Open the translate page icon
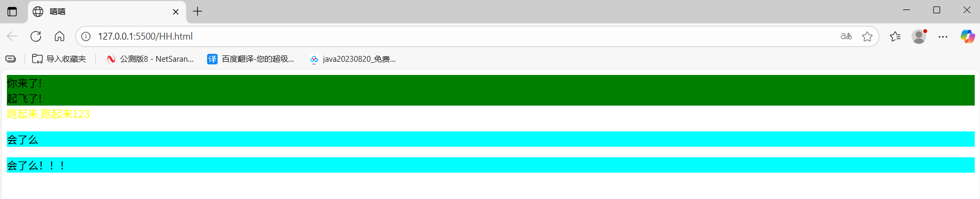The width and height of the screenshot is (980, 199). click(x=846, y=36)
